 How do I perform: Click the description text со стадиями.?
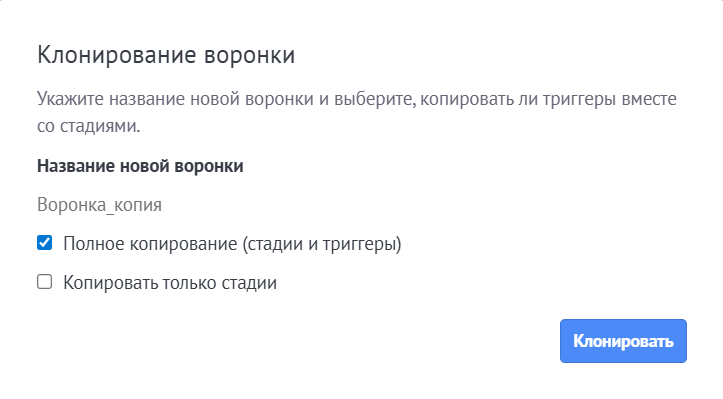click(89, 126)
